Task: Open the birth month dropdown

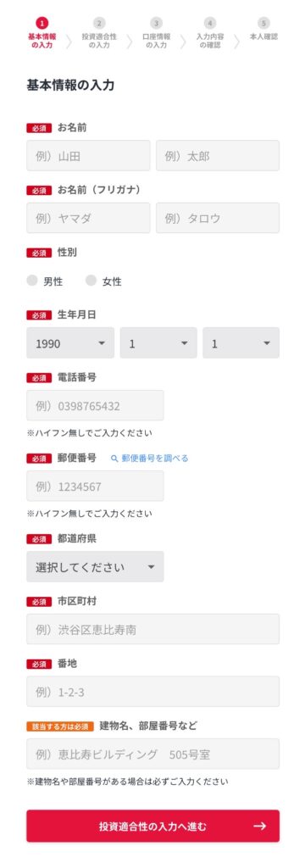Action: (158, 343)
